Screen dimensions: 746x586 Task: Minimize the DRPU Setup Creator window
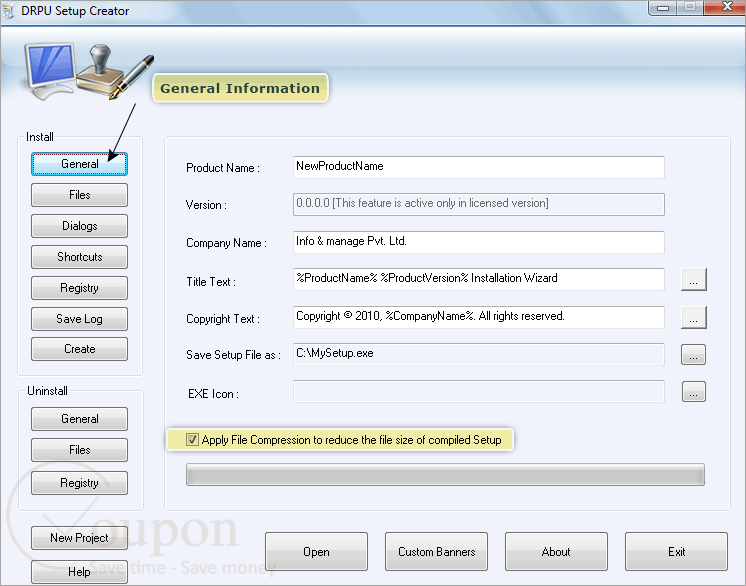[x=663, y=8]
